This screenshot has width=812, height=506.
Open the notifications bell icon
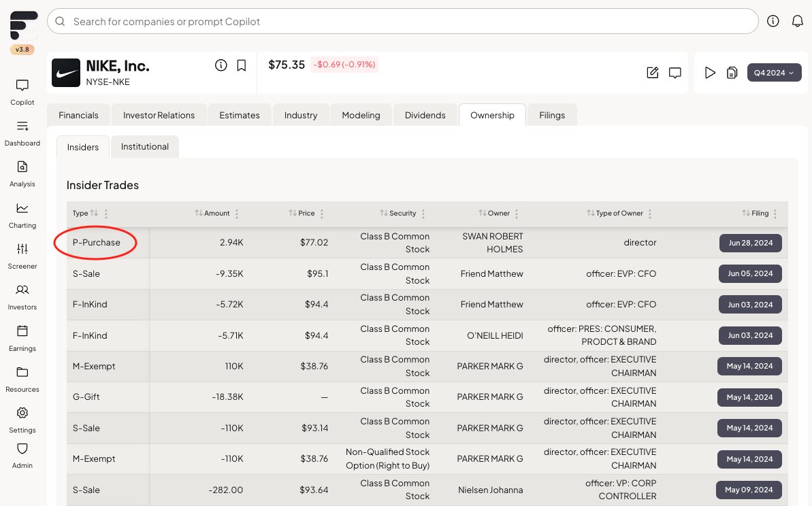click(798, 21)
